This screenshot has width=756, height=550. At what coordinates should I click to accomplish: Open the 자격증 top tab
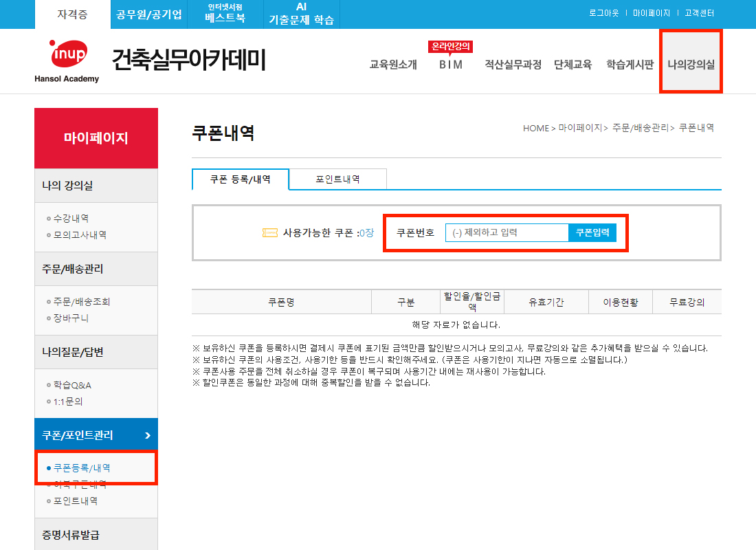click(x=72, y=14)
